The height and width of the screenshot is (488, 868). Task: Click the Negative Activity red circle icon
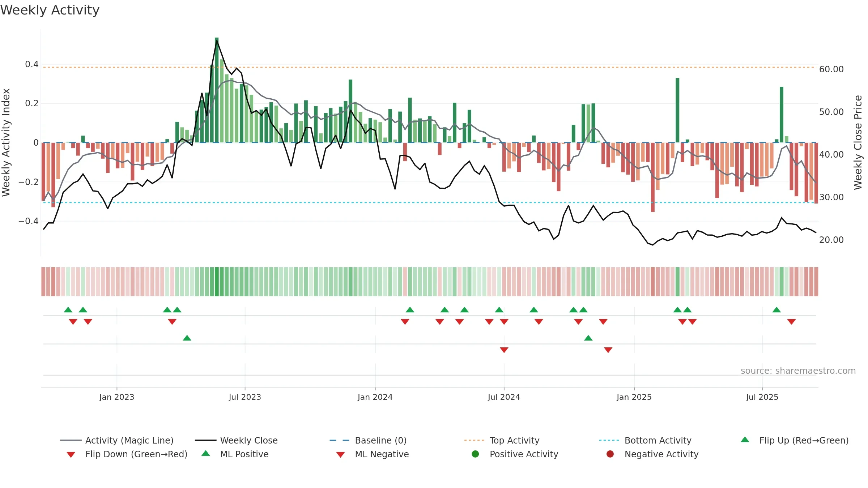[610, 454]
